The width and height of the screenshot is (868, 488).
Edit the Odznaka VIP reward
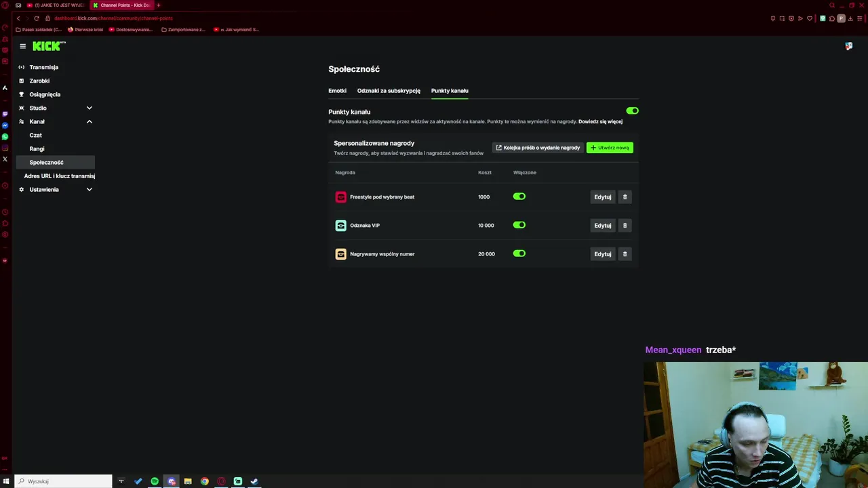602,225
